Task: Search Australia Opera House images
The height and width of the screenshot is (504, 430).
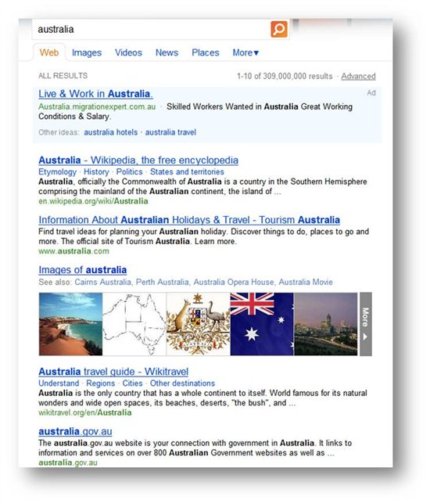Action: click(x=234, y=283)
